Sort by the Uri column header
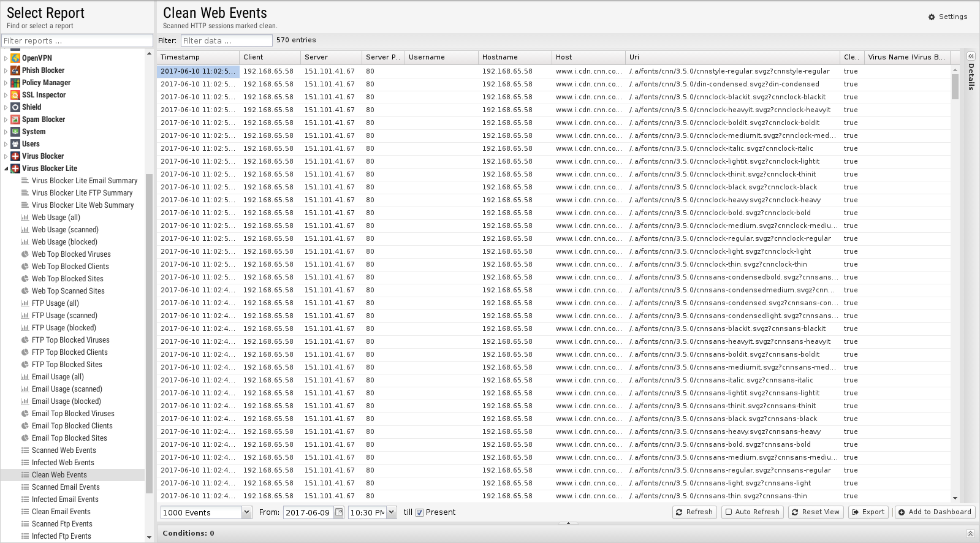 tap(732, 57)
